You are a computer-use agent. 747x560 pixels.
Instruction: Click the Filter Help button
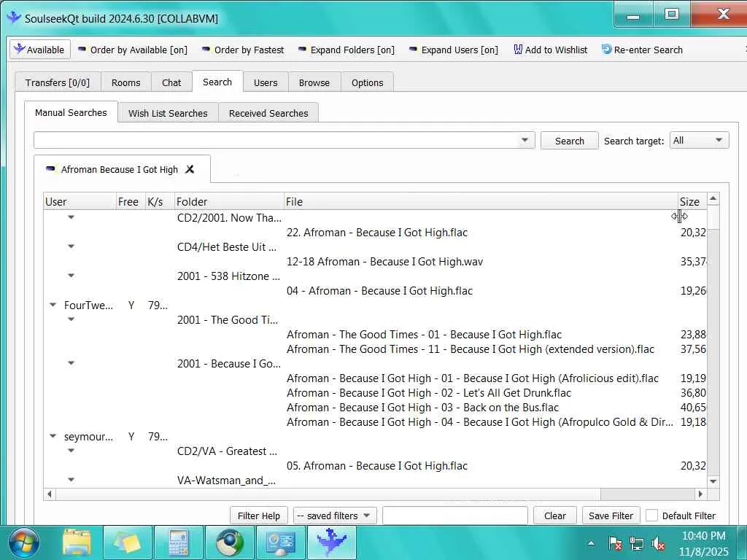[x=259, y=516]
